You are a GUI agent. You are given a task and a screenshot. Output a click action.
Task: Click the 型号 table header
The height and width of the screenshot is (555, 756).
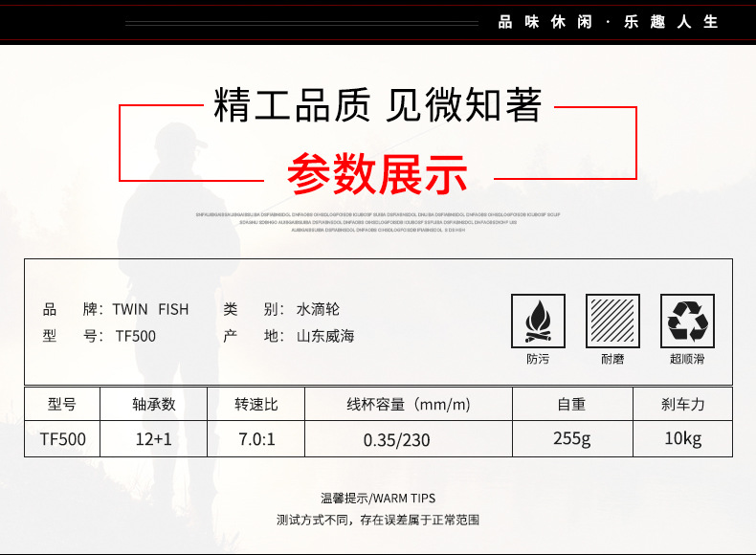(62, 404)
